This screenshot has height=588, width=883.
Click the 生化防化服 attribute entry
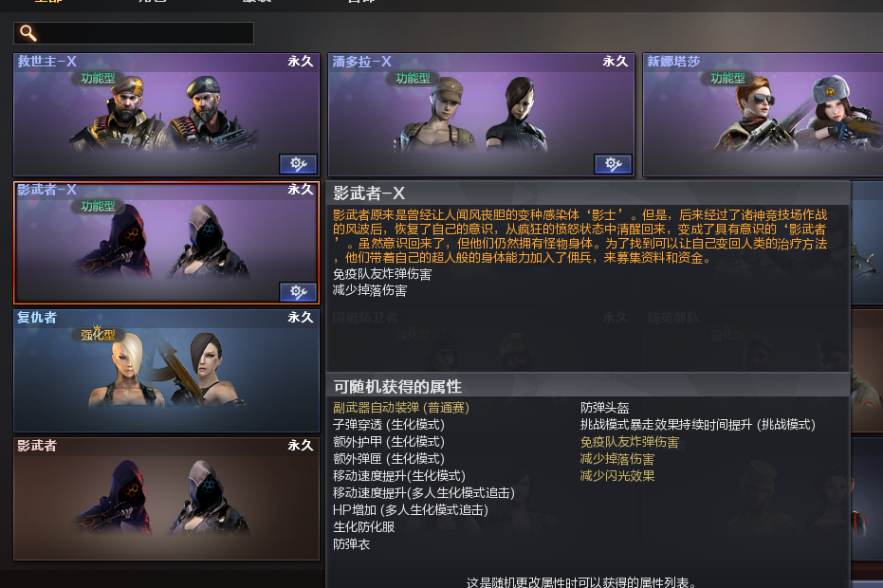(x=364, y=527)
